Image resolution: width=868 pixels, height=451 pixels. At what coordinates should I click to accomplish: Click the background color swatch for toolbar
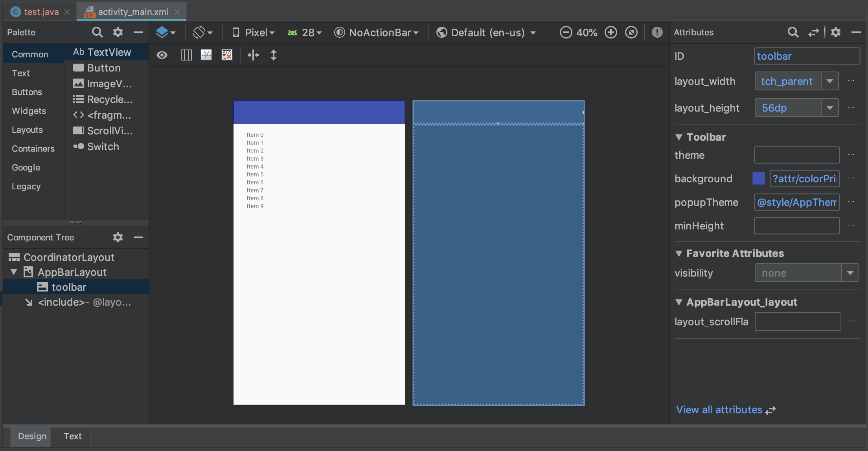[759, 178]
